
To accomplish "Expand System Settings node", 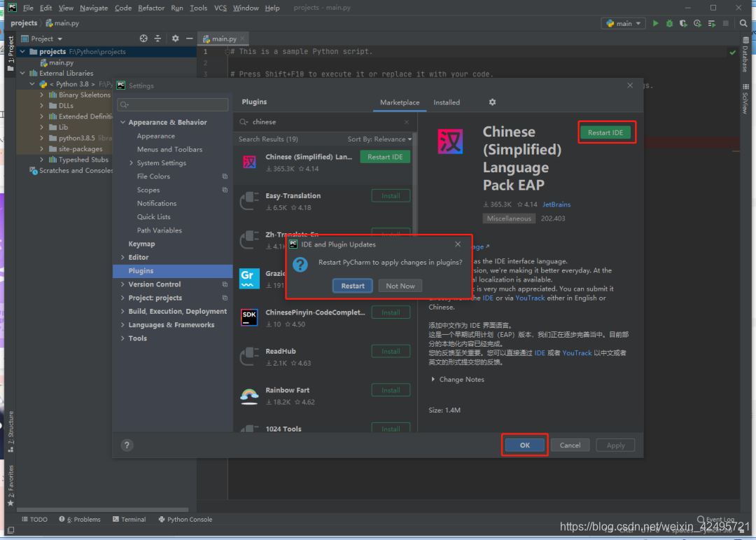I will click(131, 163).
